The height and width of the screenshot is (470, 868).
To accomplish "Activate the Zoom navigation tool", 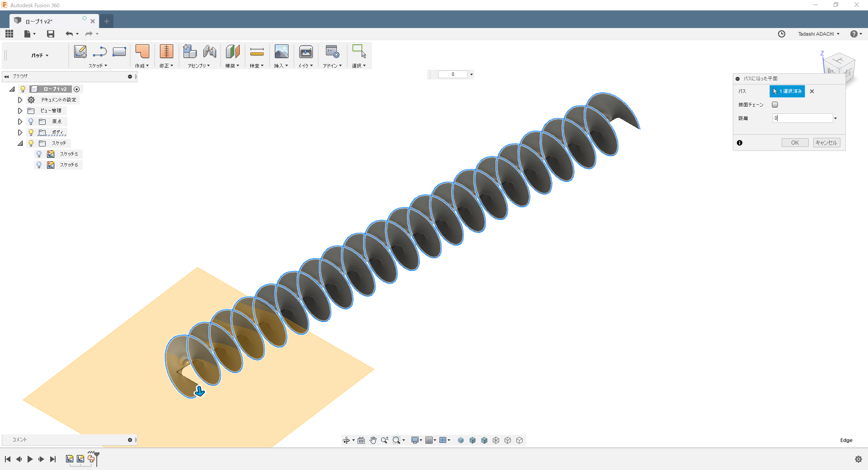I will tap(385, 440).
